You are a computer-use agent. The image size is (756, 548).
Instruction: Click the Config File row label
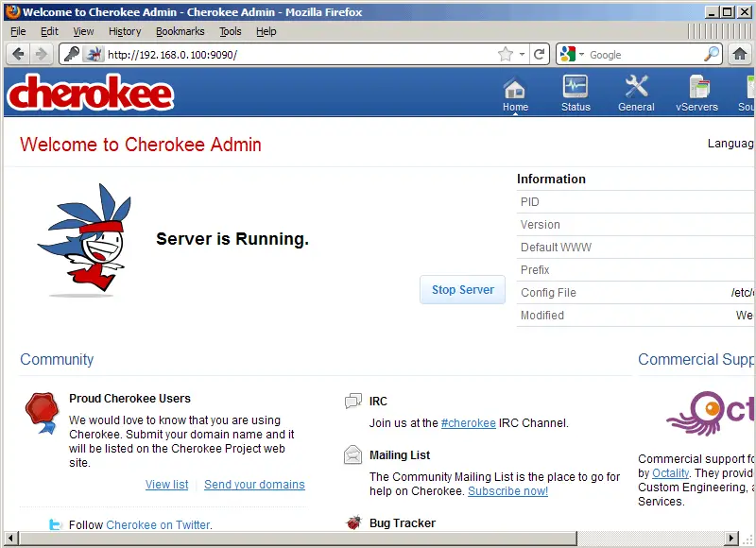click(548, 293)
